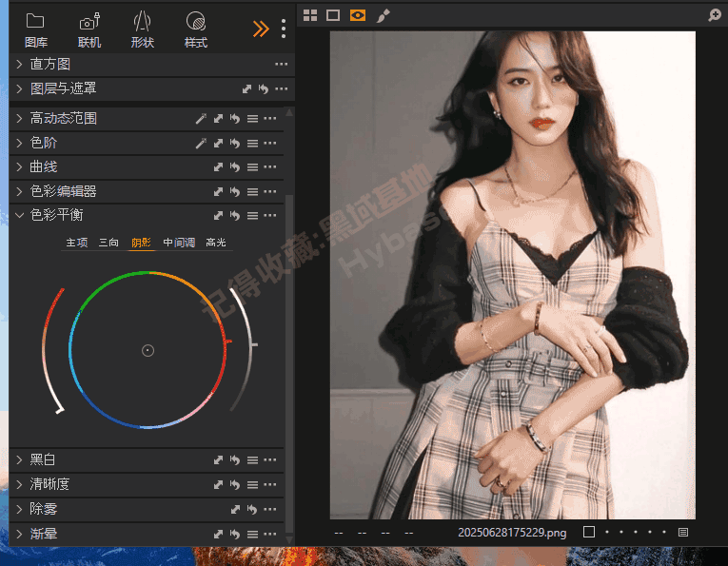
Task: Open presets list icon in 清晰度
Action: 252,485
